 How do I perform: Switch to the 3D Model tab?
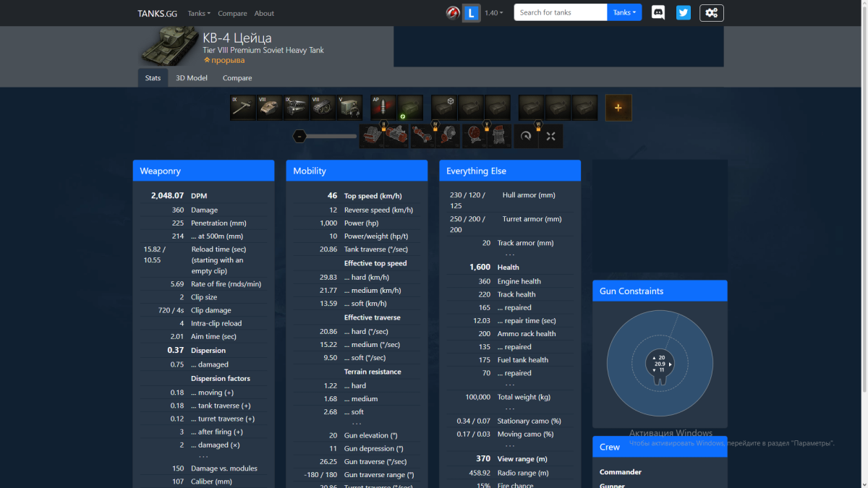coord(192,78)
